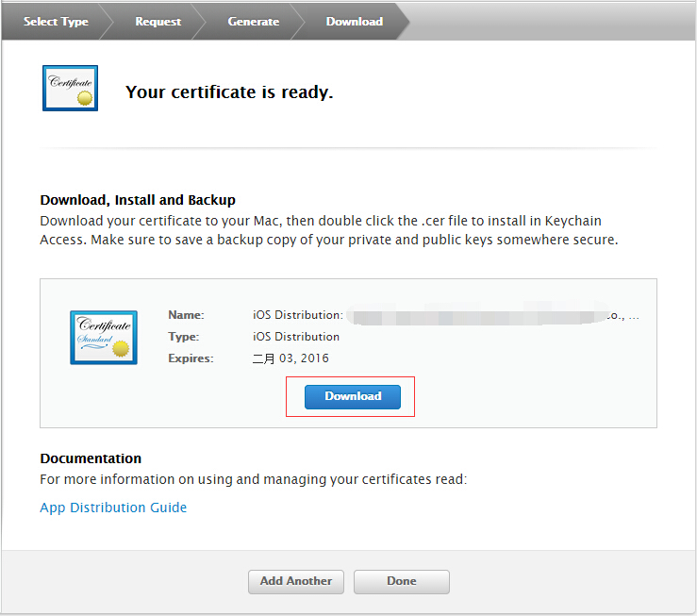The image size is (697, 616).
Task: Click the certificate icon beside the heading
Action: 70,88
